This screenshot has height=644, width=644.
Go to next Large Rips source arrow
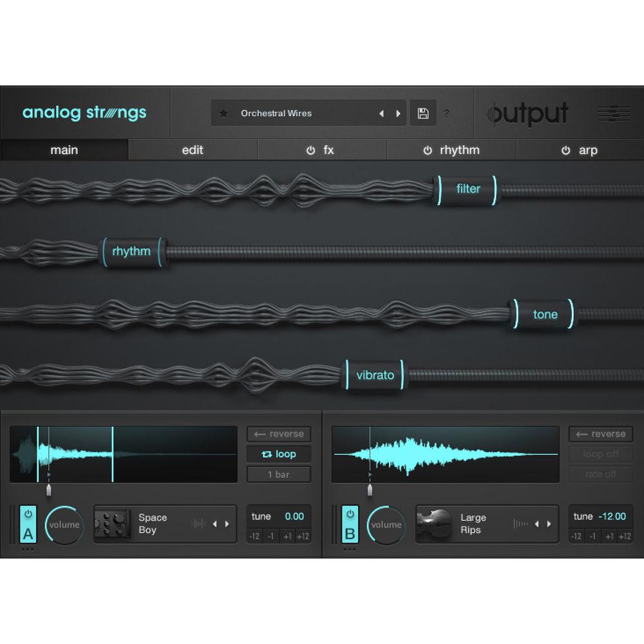[549, 524]
